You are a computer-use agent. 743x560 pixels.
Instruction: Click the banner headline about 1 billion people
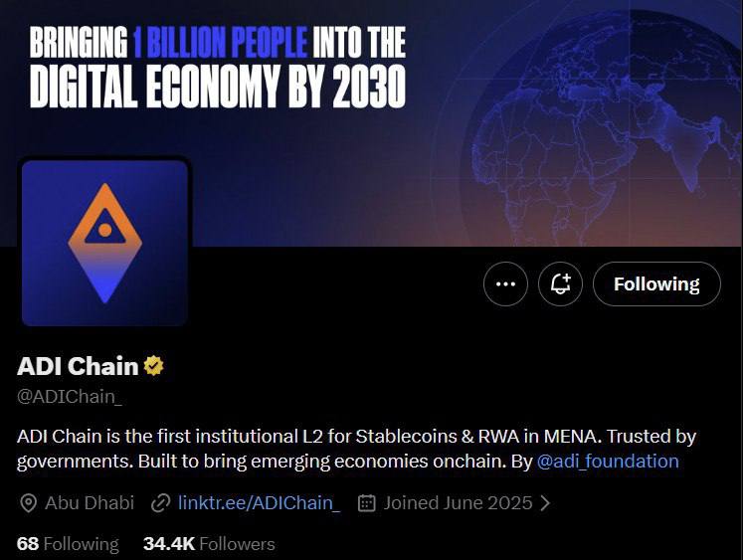coord(218,67)
